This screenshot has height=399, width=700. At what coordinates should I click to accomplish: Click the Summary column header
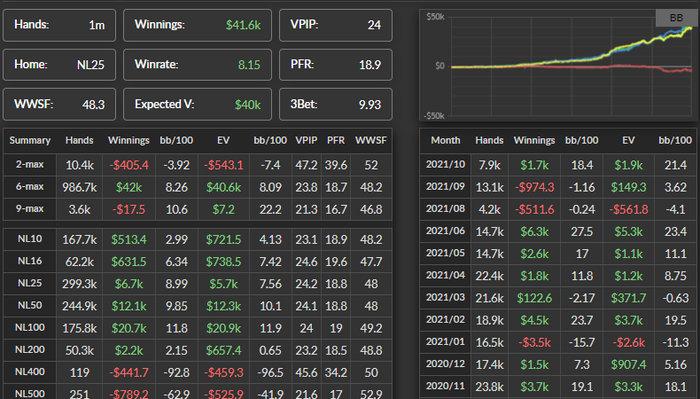30,140
